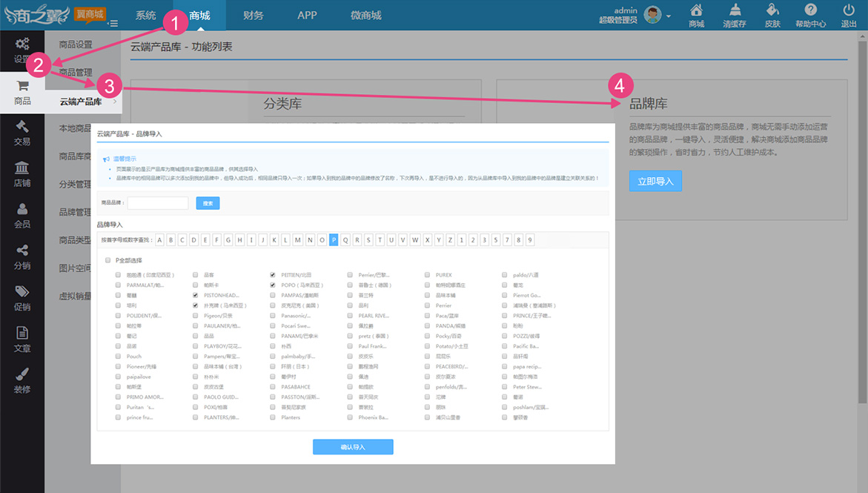Viewport: 868px width, 493px height.
Task: Focus the 商品品牌 search input field
Action: tap(158, 203)
